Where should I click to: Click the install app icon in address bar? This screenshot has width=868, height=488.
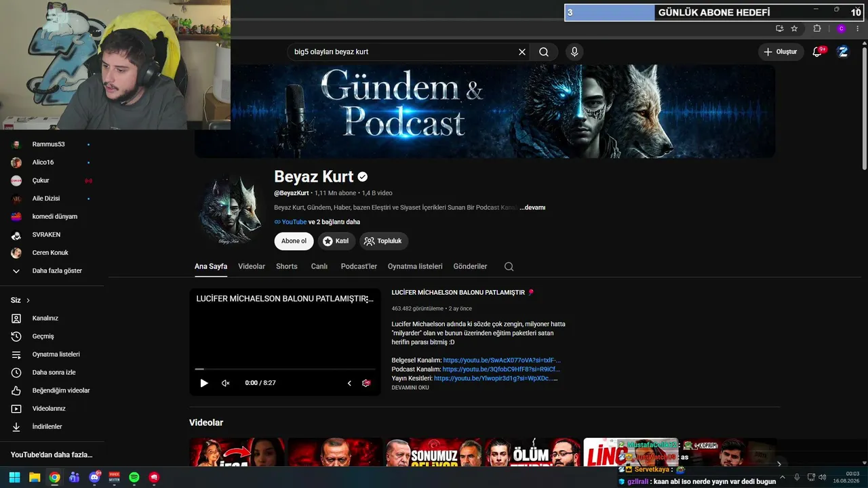pos(780,28)
